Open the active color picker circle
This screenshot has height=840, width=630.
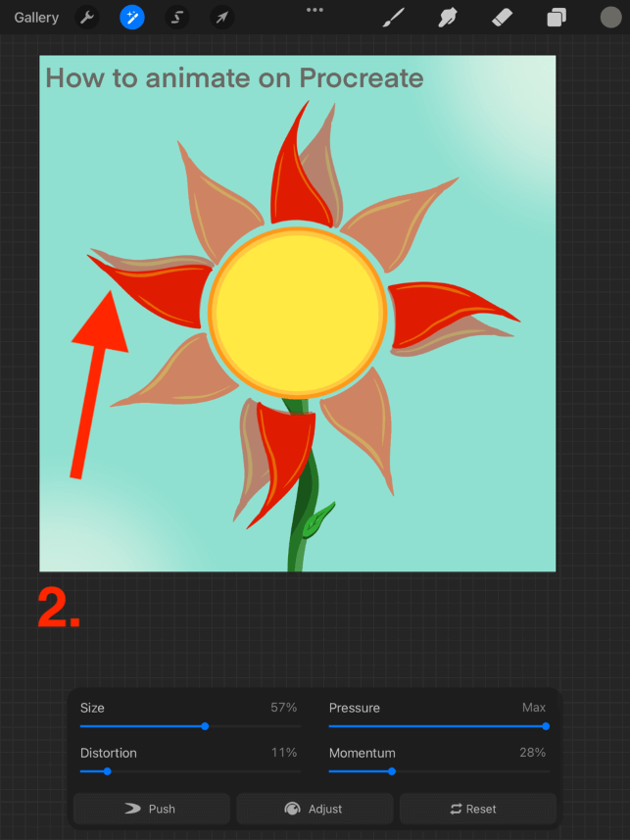click(610, 17)
